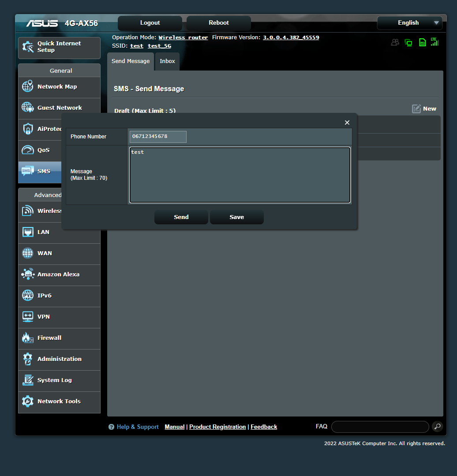
Task: Click the LAN port icon
Action: pyautogui.click(x=28, y=232)
